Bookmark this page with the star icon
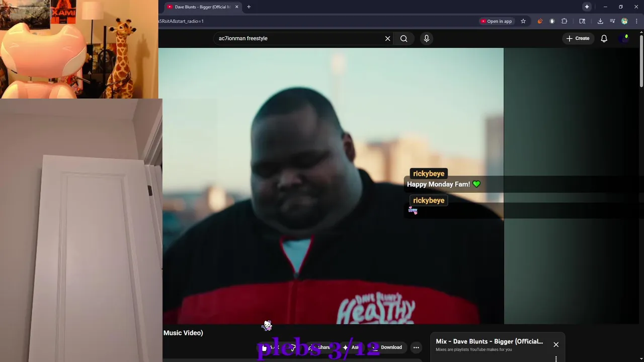 (x=523, y=21)
